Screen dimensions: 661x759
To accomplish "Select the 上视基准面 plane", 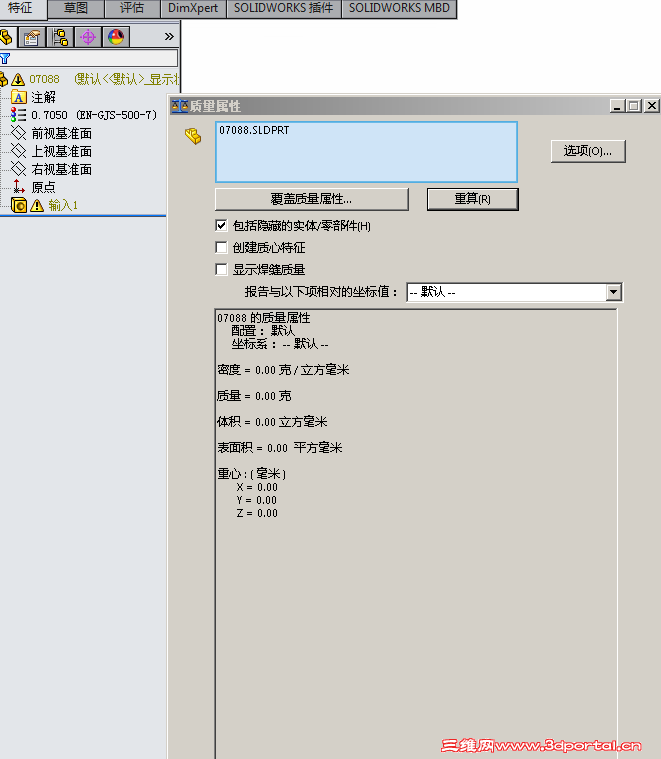I will [x=61, y=151].
